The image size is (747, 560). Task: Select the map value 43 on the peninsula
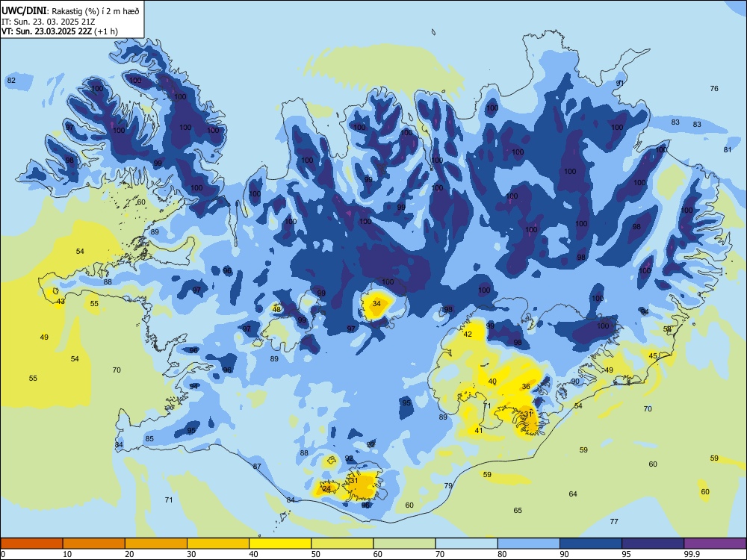(61, 302)
